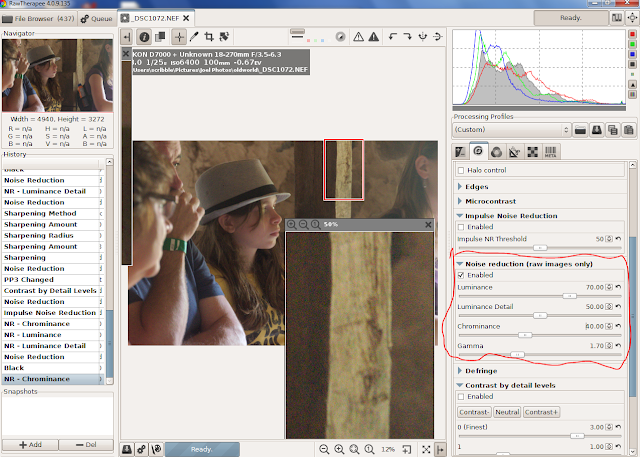Image resolution: width=640 pixels, height=457 pixels.
Task: Select the straighten tool
Action: pos(224,37)
